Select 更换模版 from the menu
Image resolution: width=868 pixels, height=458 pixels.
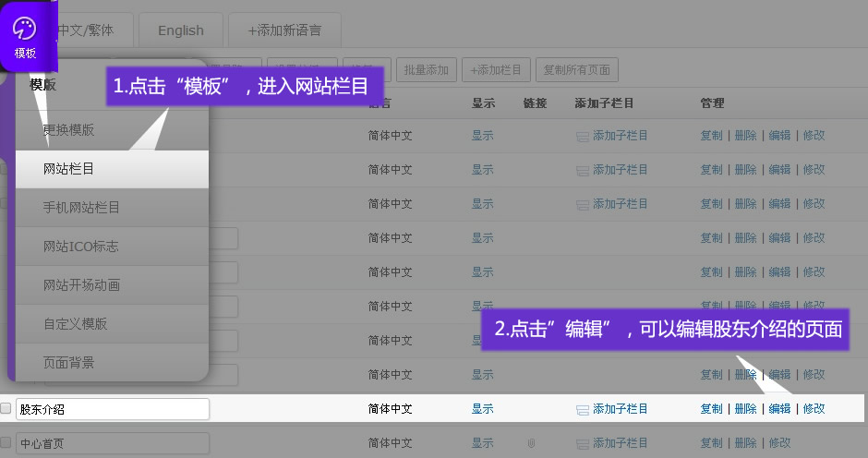pos(111,130)
